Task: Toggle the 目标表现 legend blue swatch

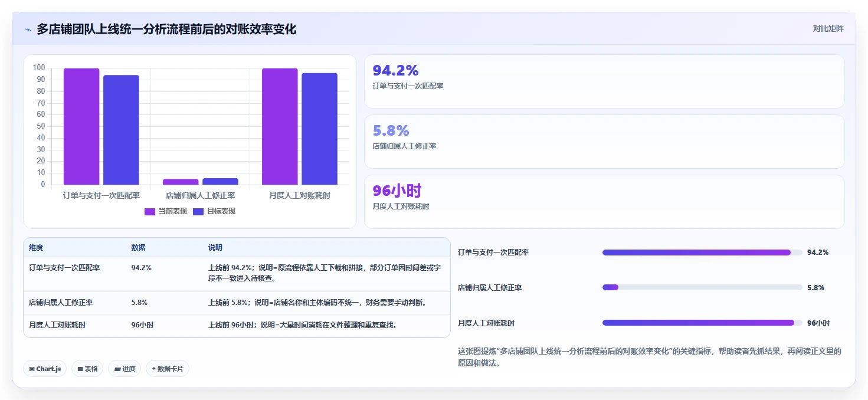Action: click(x=198, y=211)
